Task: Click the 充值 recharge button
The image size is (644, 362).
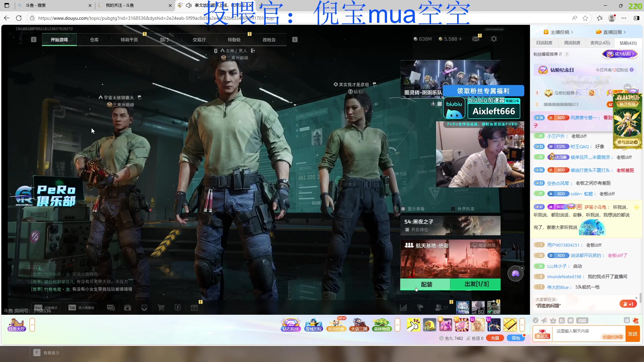Action: coord(495,338)
